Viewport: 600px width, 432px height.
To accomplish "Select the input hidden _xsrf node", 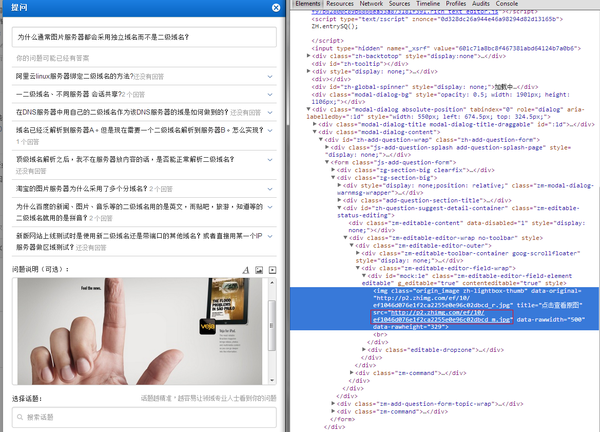I will click(x=446, y=49).
